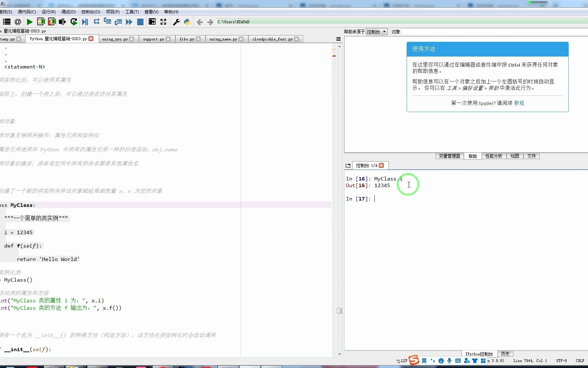Open Sogou toolbox grid icon
The image size is (588, 368).
pyautogui.click(x=483, y=361)
